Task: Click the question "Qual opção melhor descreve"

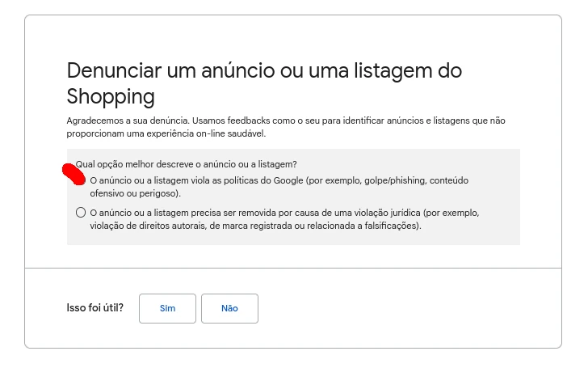Action: pyautogui.click(x=186, y=164)
